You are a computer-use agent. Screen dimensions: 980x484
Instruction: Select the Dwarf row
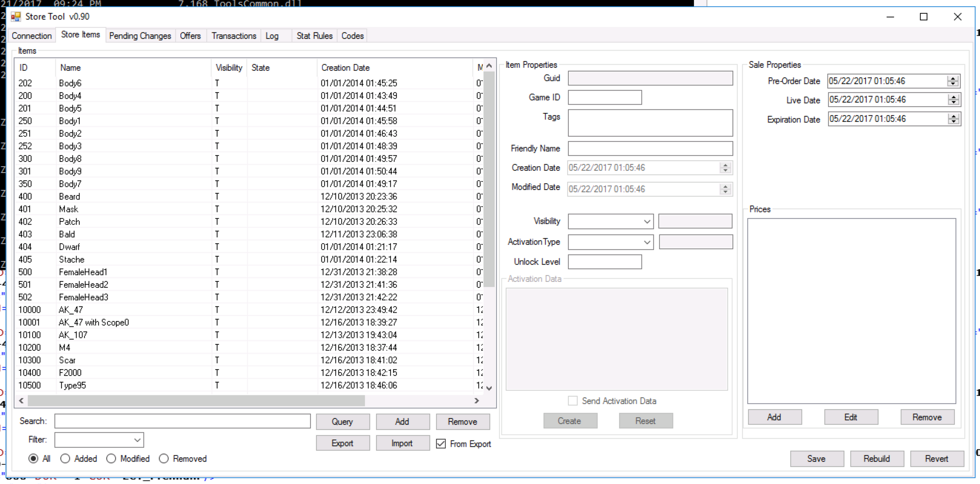click(x=249, y=247)
